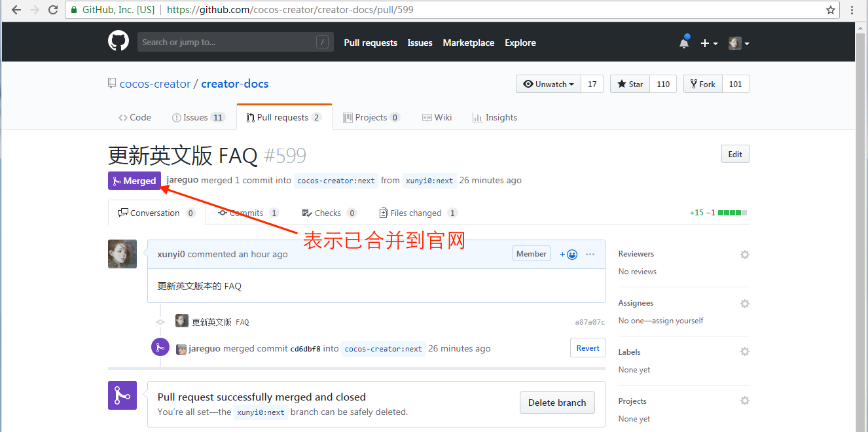Viewport: 868px width, 432px height.
Task: Click the purple merge icon beside jareguo
Action: (x=160, y=347)
